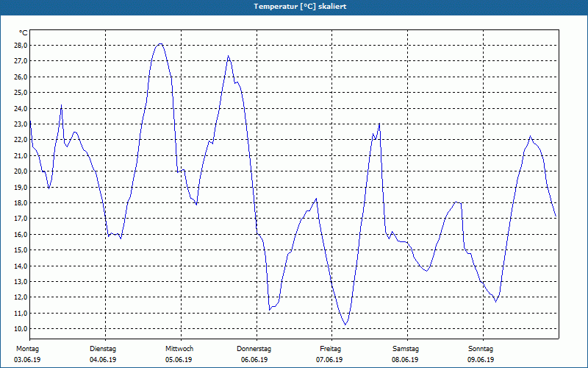Select the 26,0 axis value

(21, 77)
